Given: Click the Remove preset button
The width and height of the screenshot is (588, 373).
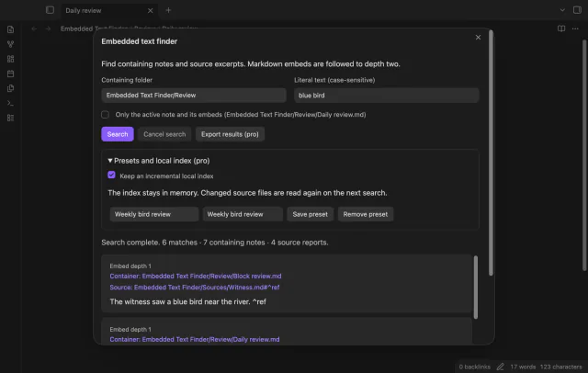Looking at the screenshot, I should pos(366,214).
